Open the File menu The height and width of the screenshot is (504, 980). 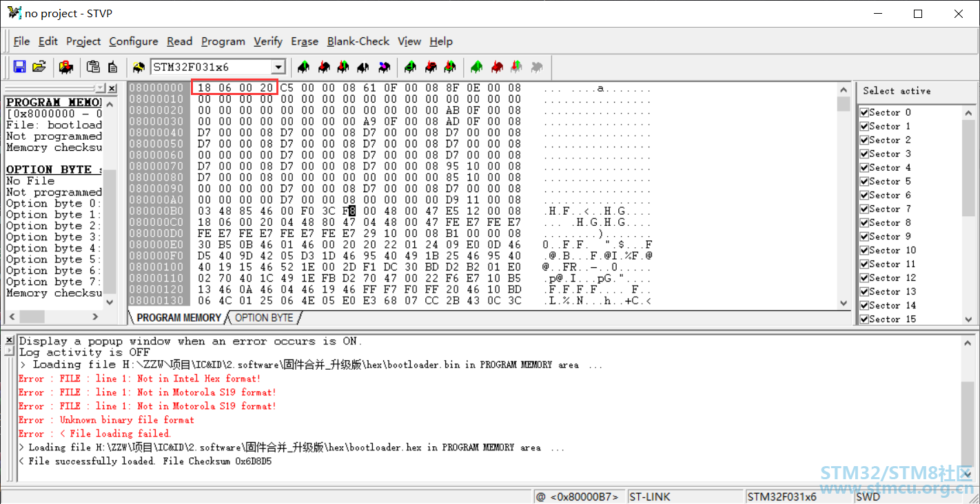21,41
